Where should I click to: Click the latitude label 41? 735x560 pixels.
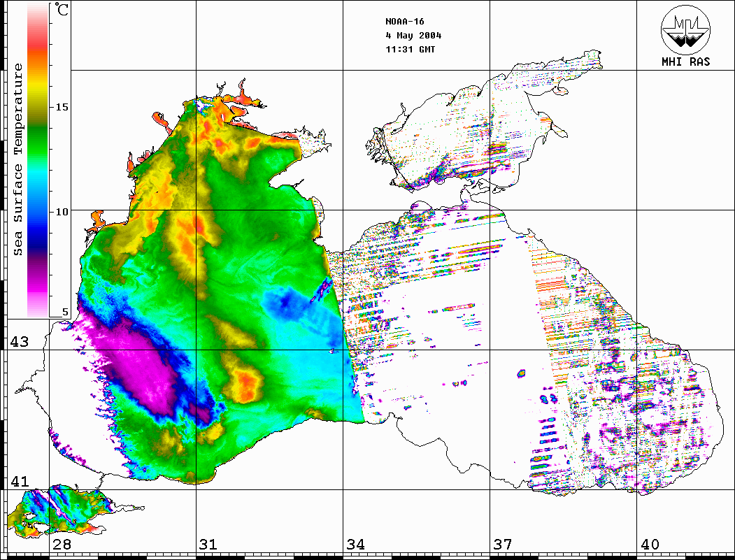coord(19,481)
